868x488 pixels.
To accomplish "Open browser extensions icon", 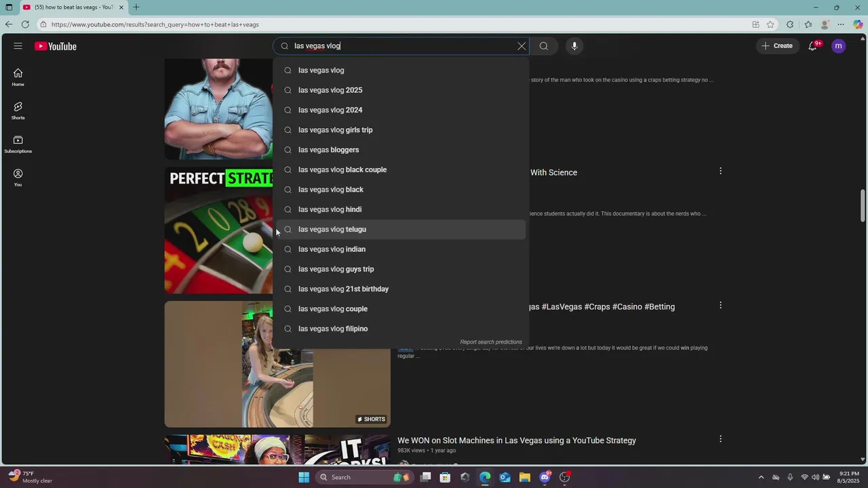I will (790, 24).
